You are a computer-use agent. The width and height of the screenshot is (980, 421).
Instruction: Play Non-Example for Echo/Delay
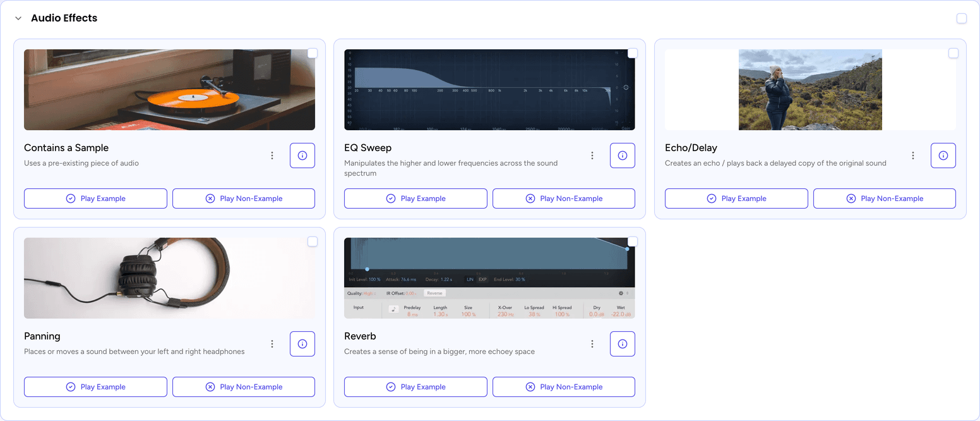click(885, 198)
